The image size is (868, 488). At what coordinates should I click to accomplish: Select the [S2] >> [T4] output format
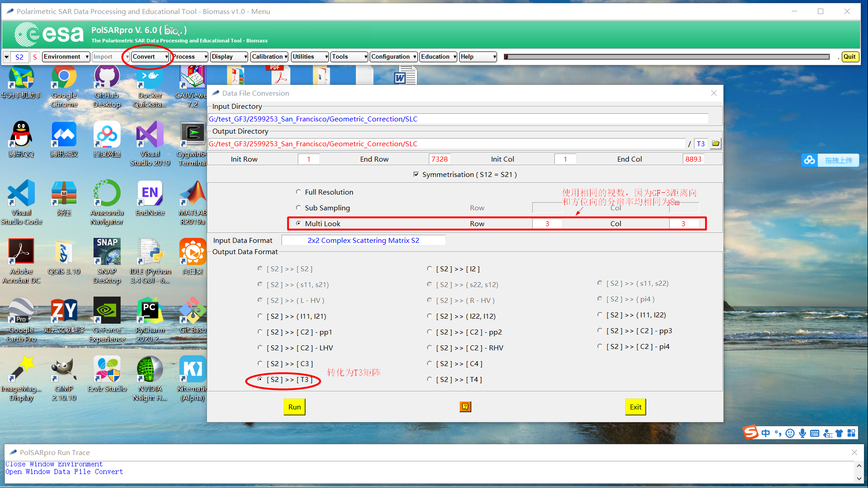tap(429, 379)
